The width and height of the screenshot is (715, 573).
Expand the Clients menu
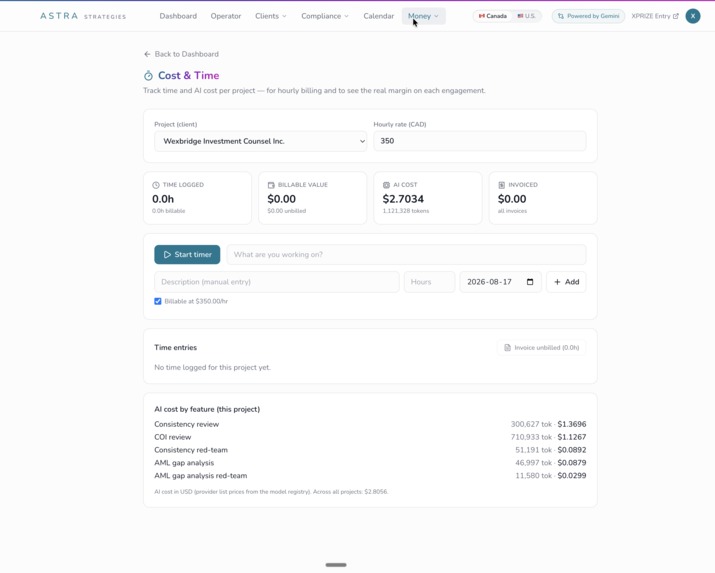tap(271, 16)
